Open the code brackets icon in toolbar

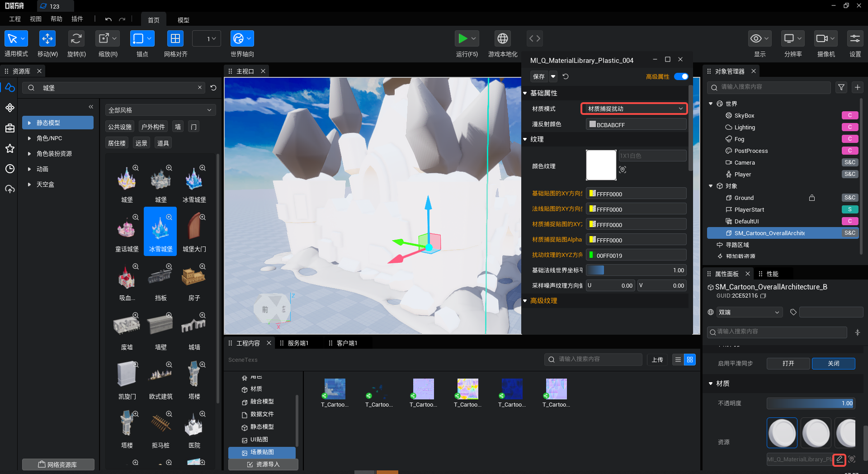click(535, 39)
